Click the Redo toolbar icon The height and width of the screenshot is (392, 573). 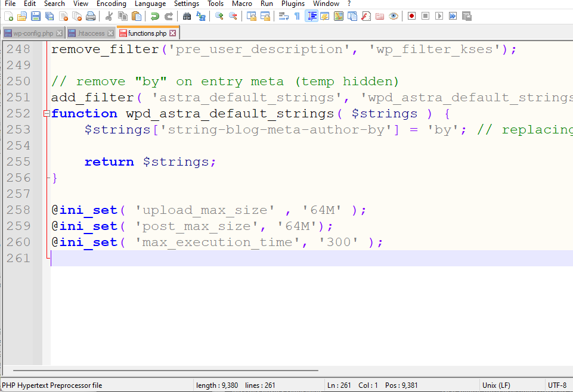169,16
